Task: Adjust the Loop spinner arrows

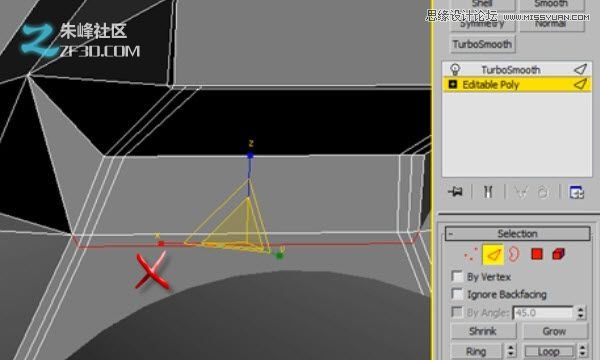Action: click(x=582, y=351)
